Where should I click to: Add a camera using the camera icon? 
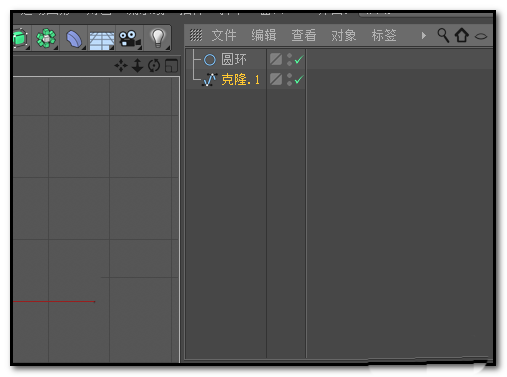pos(130,39)
